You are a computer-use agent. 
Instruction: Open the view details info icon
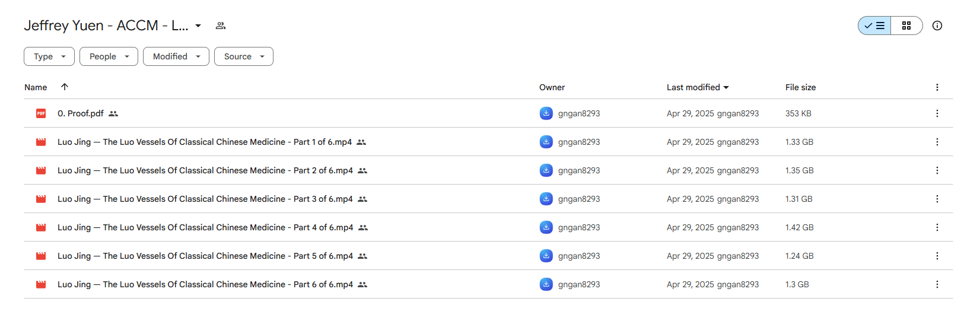coord(937,26)
